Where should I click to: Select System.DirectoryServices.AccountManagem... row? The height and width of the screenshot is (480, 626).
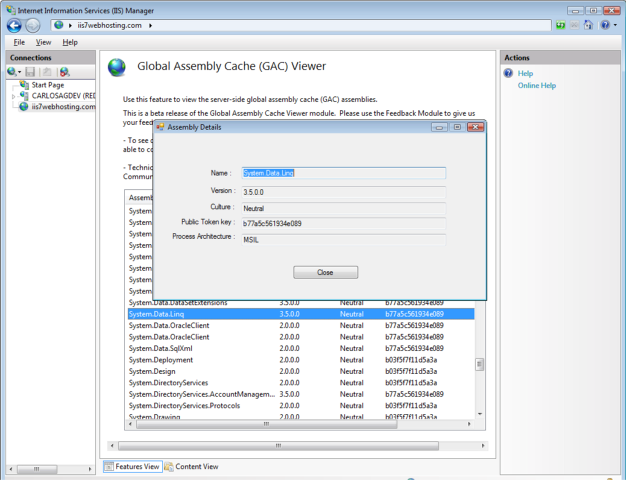(301, 394)
